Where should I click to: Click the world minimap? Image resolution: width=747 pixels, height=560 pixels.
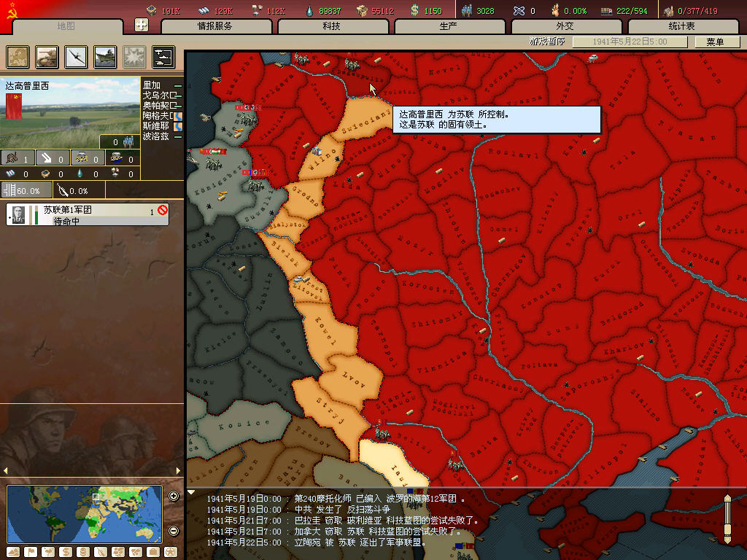85,514
